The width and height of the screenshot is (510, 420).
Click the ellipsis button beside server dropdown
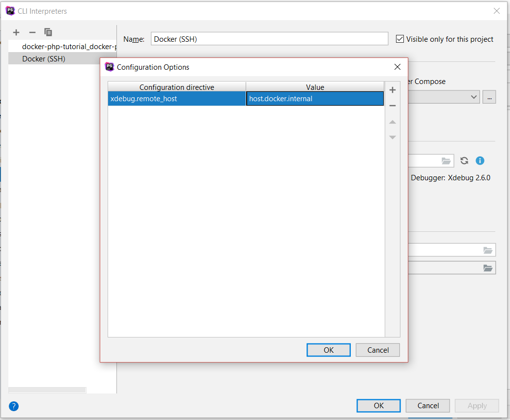click(x=489, y=97)
